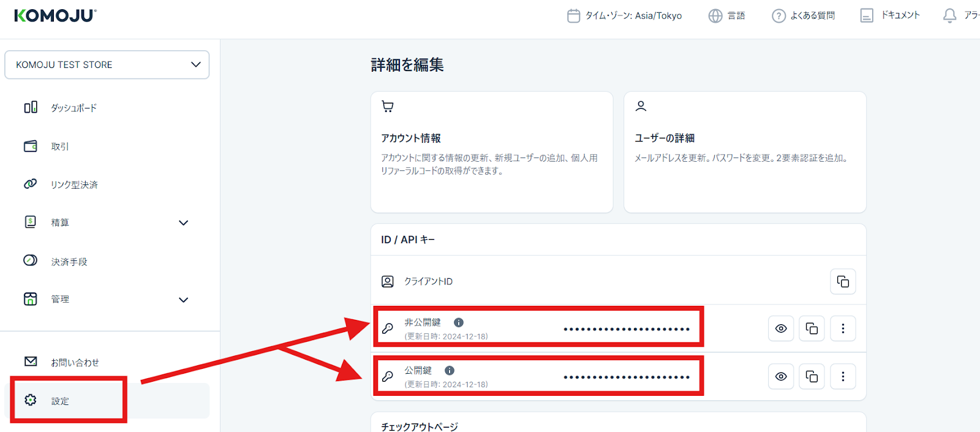Click the チェックアウトページ section heading
Screen dimensions: 980x432
coord(420,426)
